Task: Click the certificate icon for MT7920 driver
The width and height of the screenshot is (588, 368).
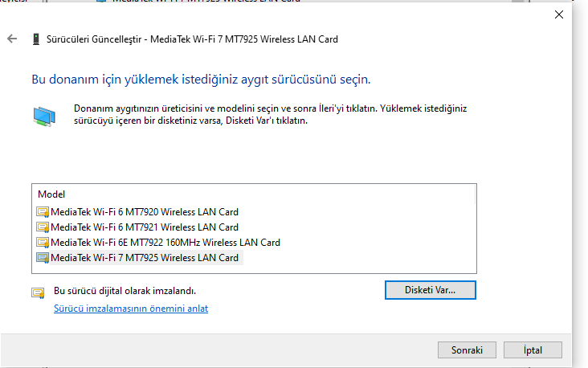Action: coord(43,212)
